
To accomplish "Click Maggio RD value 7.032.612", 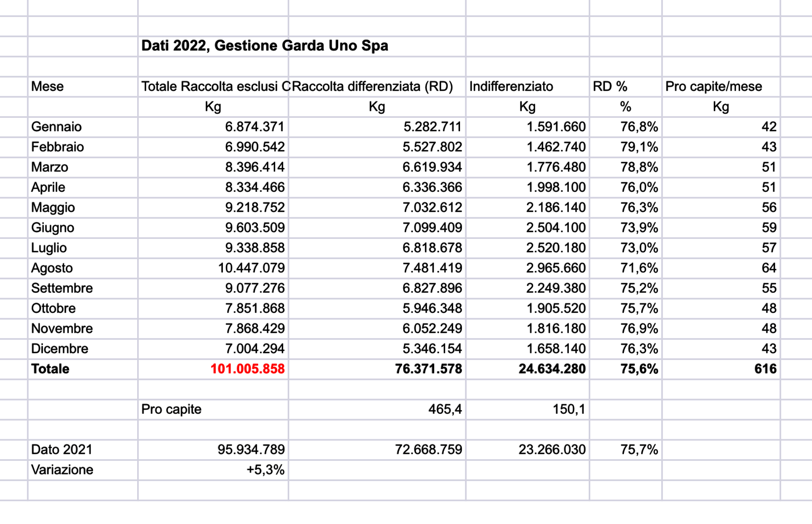I will coord(432,208).
